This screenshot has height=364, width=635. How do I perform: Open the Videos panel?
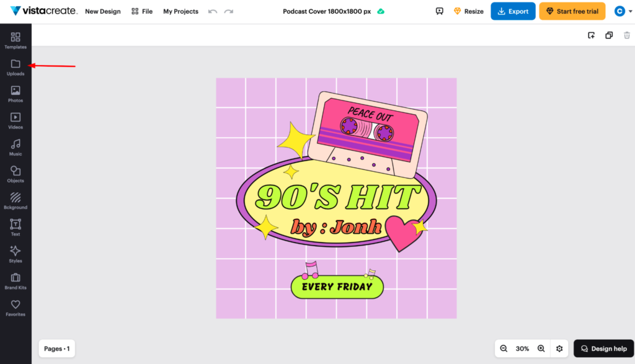coord(16,121)
